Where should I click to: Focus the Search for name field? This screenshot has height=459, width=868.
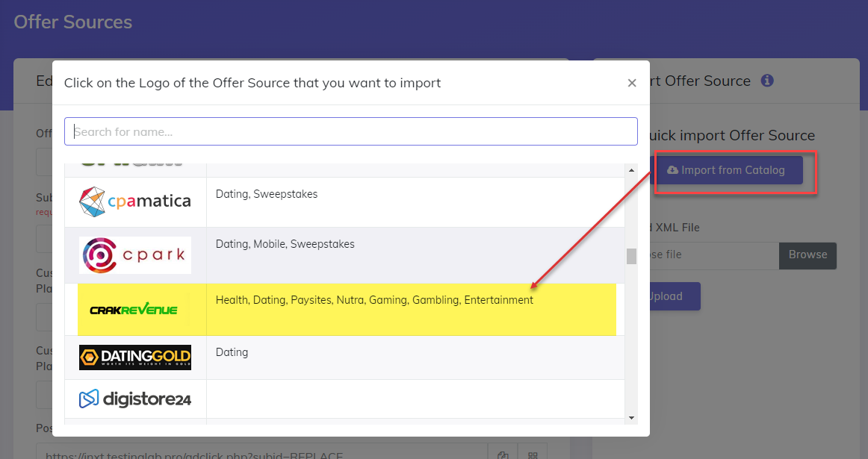click(x=350, y=132)
